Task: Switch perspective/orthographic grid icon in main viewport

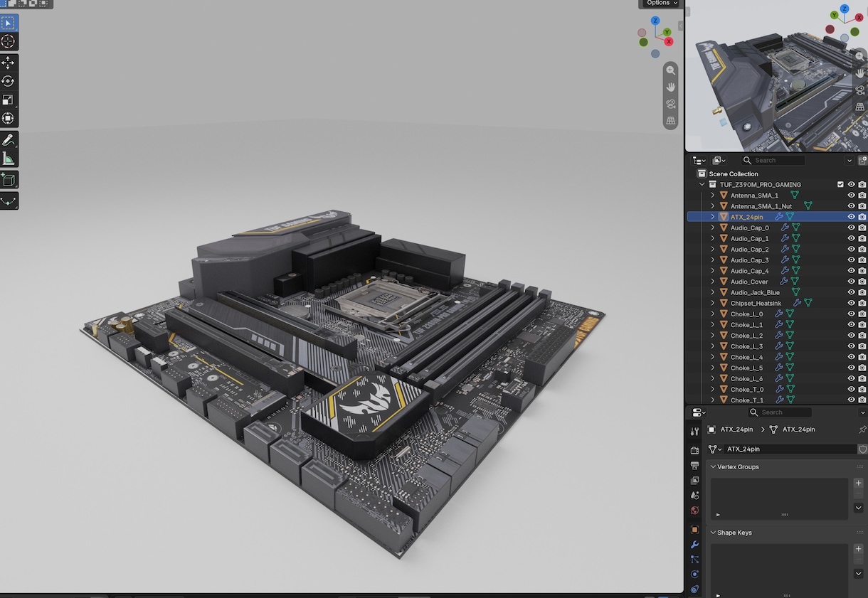Action: point(671,121)
